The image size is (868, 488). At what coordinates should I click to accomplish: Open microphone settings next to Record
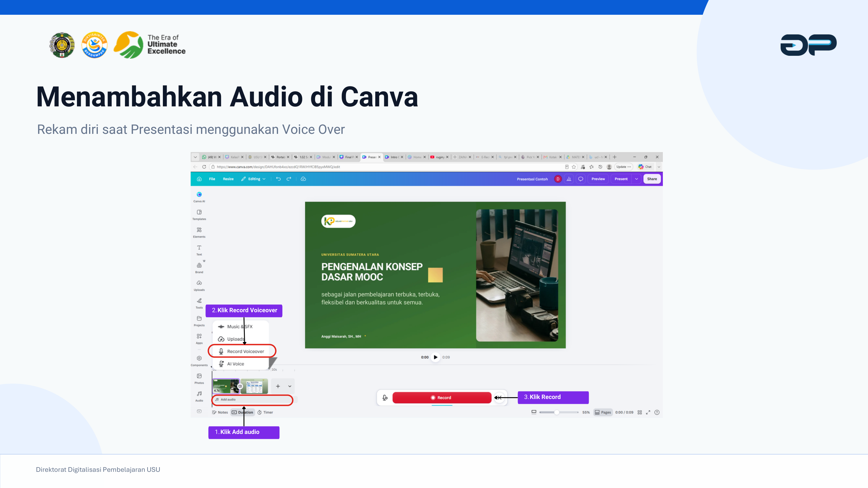pyautogui.click(x=385, y=398)
